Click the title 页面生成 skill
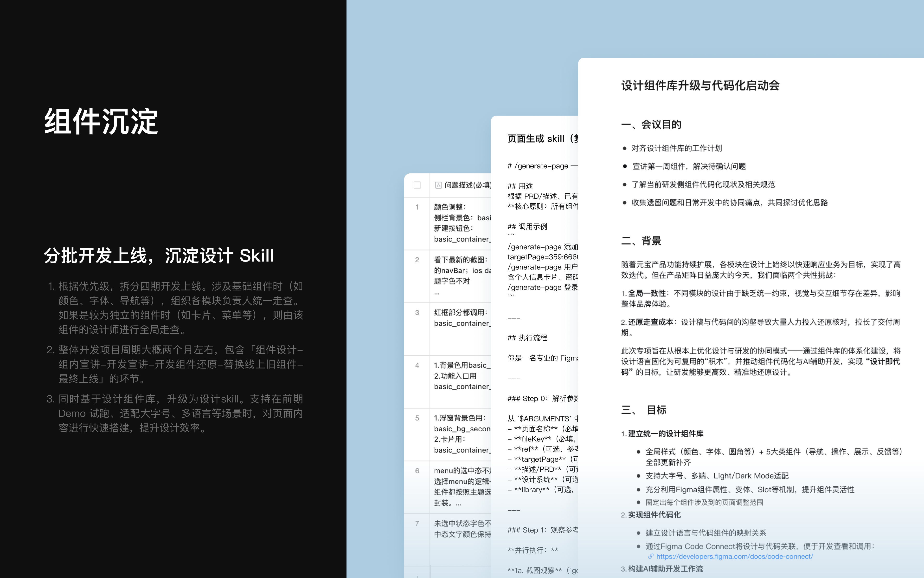 543,138
